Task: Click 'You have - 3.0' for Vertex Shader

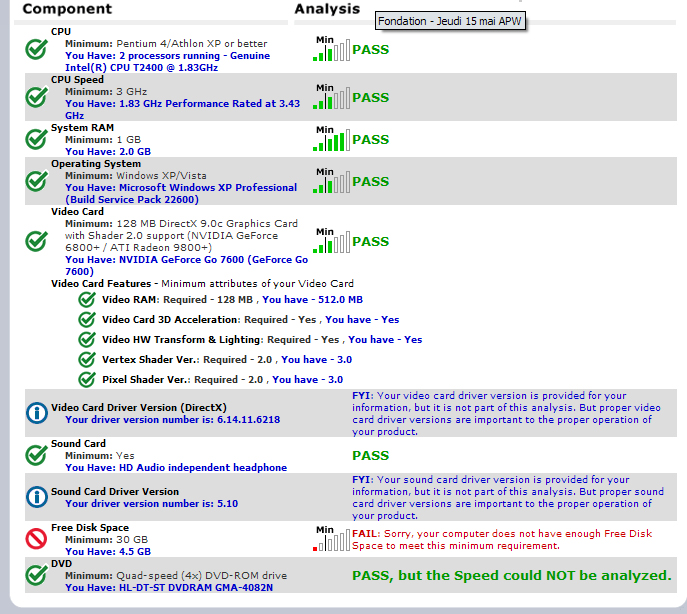Action: [316, 360]
